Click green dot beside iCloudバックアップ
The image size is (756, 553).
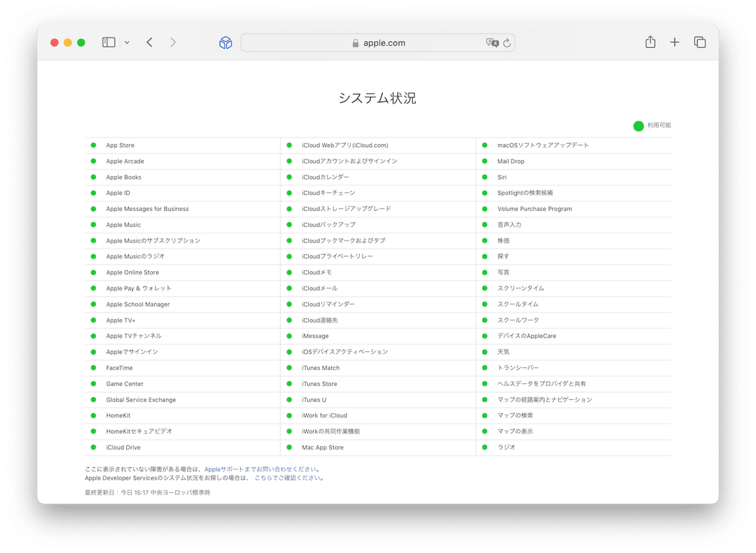pos(289,225)
